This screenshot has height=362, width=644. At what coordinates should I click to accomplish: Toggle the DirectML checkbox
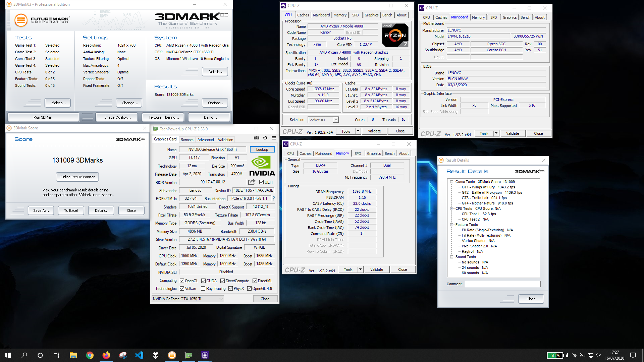255,281
